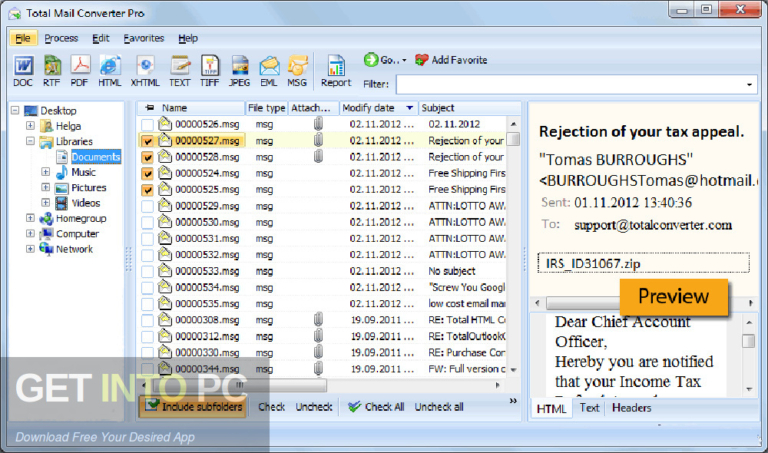The image size is (768, 453).
Task: Click mail icon of 00000529.msg
Action: [x=165, y=206]
